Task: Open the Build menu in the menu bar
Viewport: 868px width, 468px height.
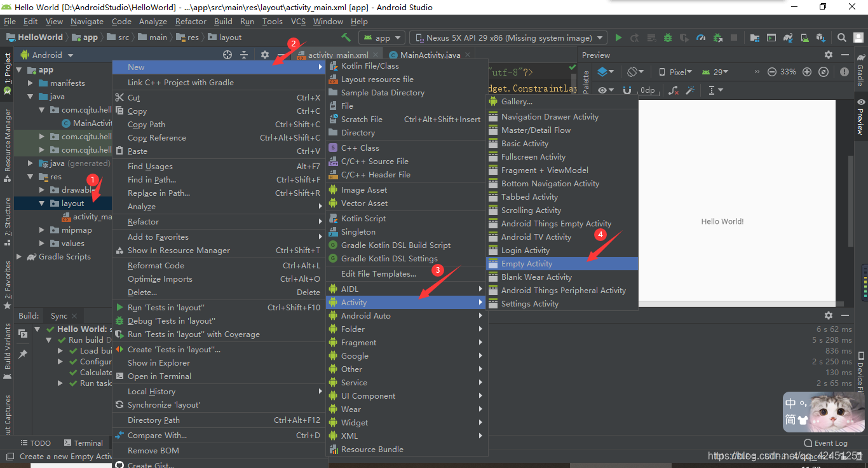Action: 223,21
